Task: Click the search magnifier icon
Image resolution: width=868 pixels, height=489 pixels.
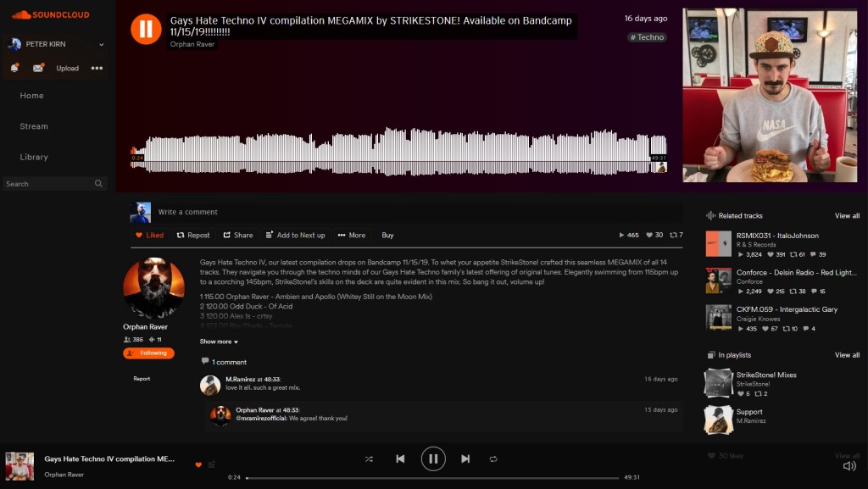Action: tap(98, 184)
